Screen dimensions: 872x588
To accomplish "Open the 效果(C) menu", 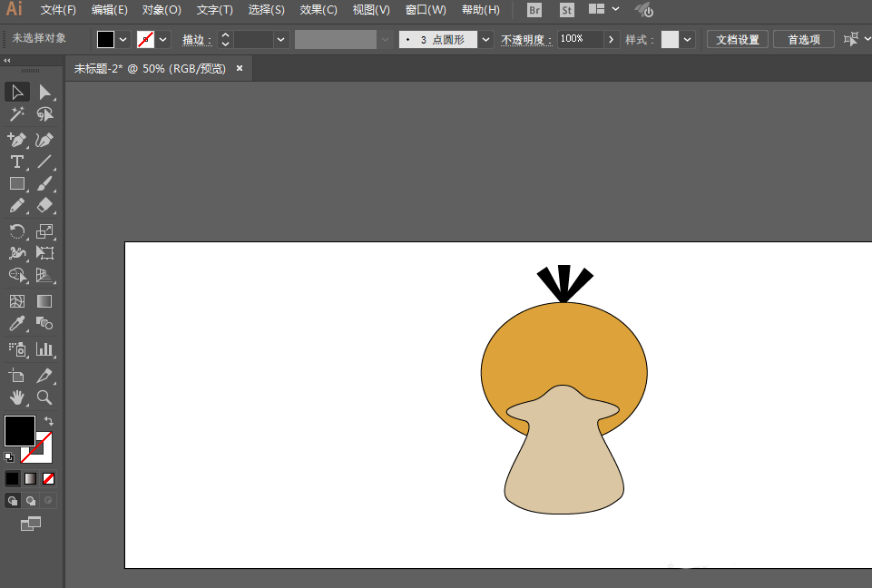I will pos(318,10).
